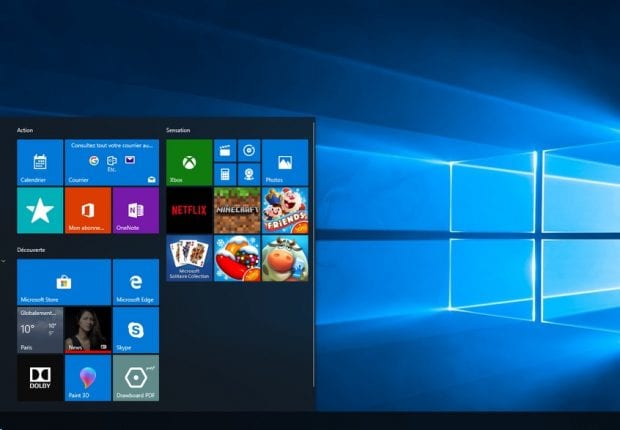
Task: Open Microsoft Solitaire Collection tile
Action: click(x=189, y=258)
